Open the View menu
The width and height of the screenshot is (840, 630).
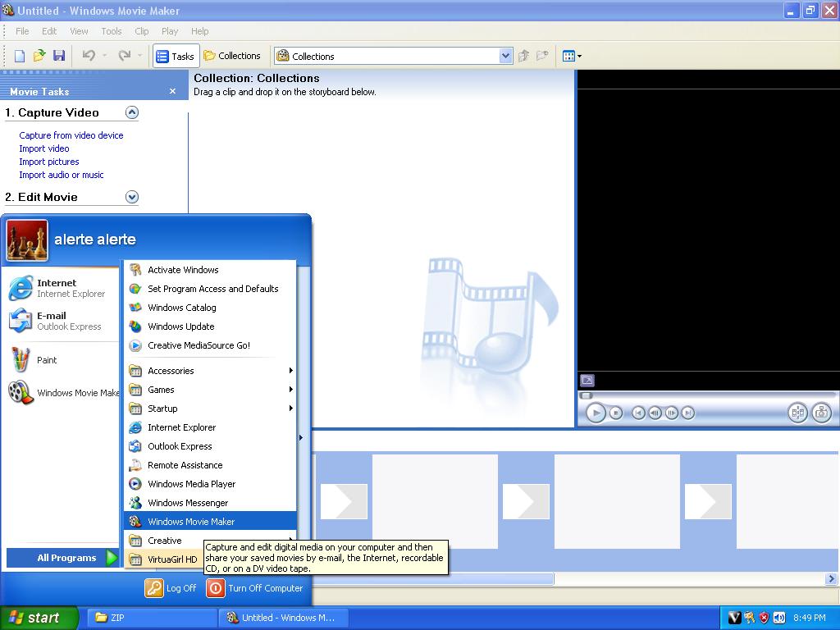click(x=79, y=31)
